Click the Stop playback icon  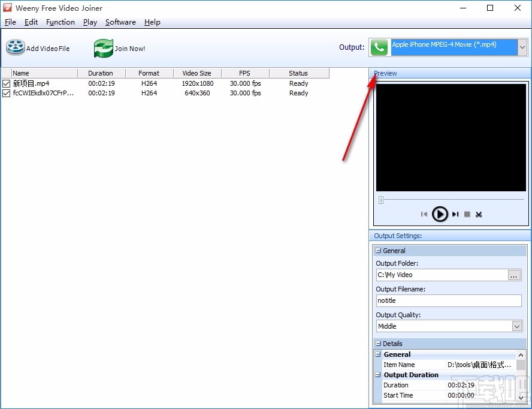(x=467, y=214)
